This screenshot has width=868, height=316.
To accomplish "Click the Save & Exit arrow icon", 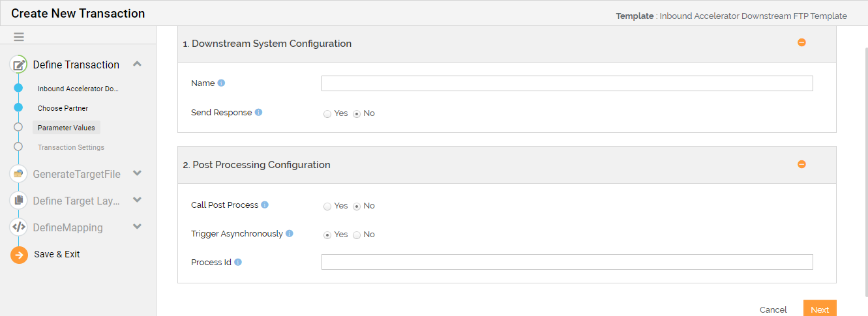I will point(19,255).
